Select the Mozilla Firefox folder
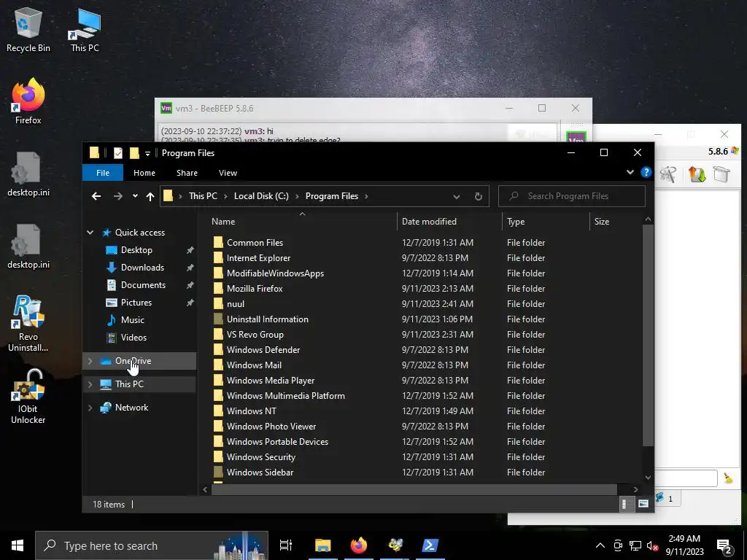747x560 pixels. (255, 289)
